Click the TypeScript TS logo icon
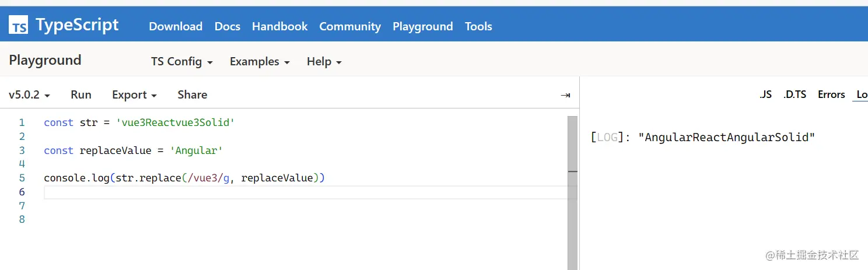Image resolution: width=868 pixels, height=270 pixels. (x=19, y=25)
